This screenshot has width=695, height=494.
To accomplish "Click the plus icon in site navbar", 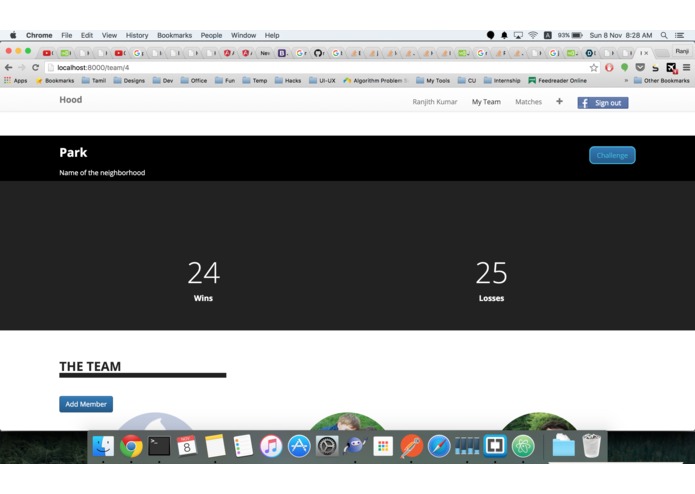I will 559,101.
